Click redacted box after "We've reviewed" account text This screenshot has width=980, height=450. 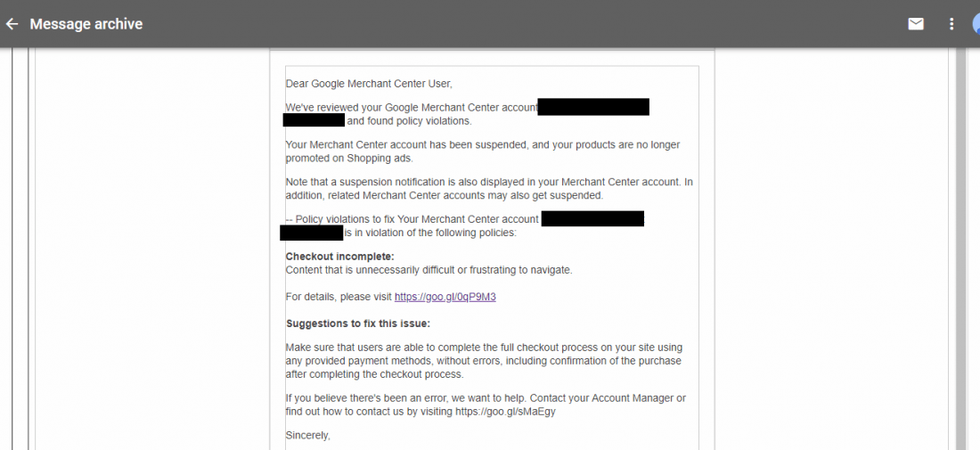pyautogui.click(x=593, y=107)
